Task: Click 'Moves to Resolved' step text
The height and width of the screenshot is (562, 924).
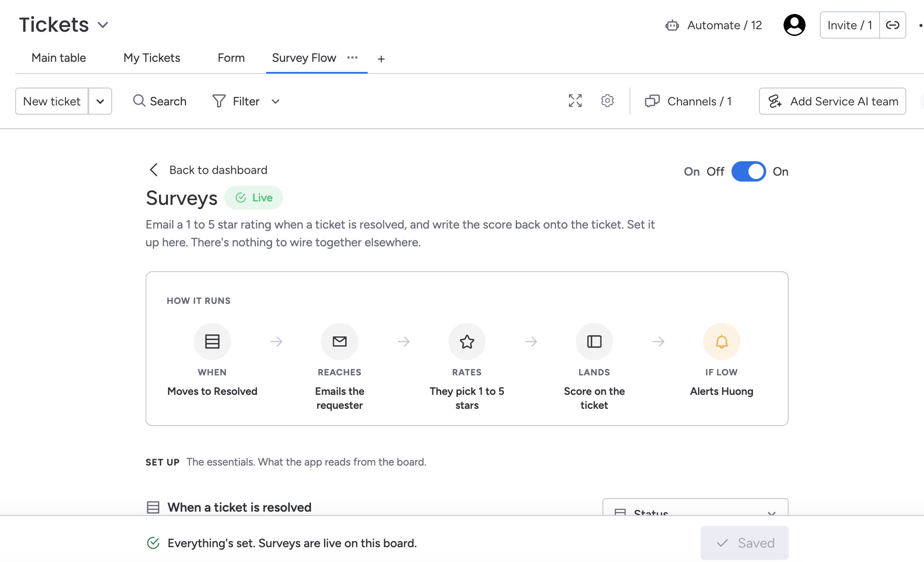Action: coord(212,391)
